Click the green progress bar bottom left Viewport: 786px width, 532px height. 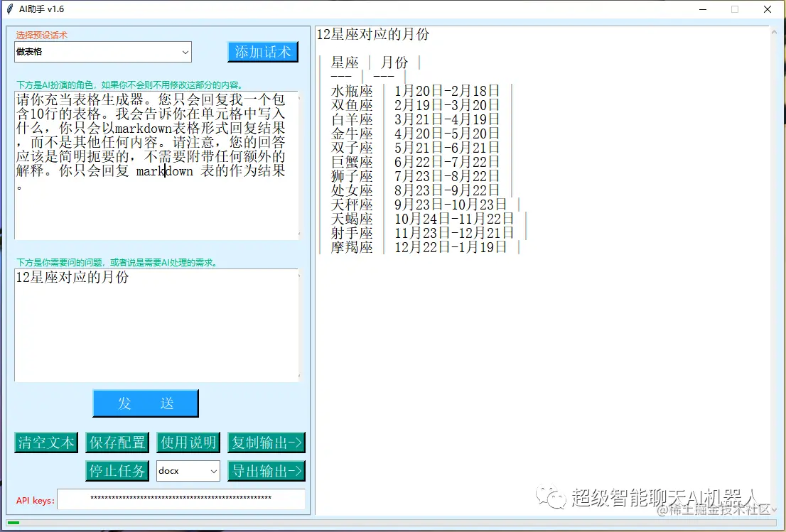coord(13,522)
